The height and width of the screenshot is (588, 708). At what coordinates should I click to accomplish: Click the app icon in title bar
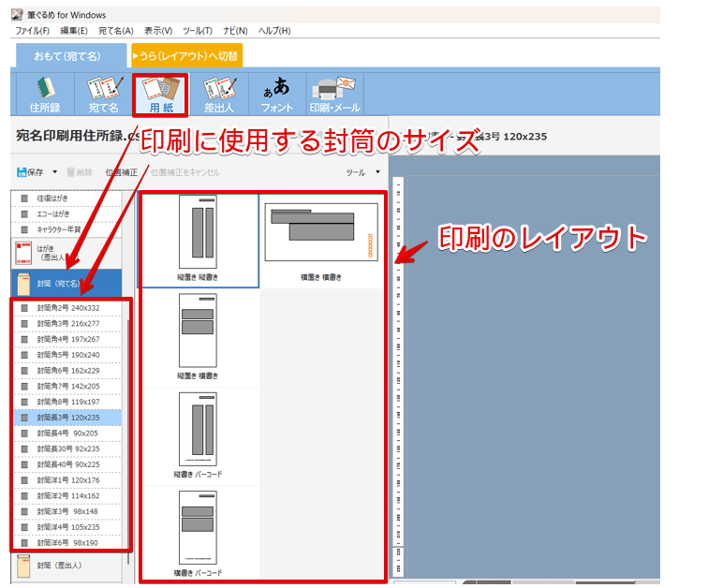(17, 15)
